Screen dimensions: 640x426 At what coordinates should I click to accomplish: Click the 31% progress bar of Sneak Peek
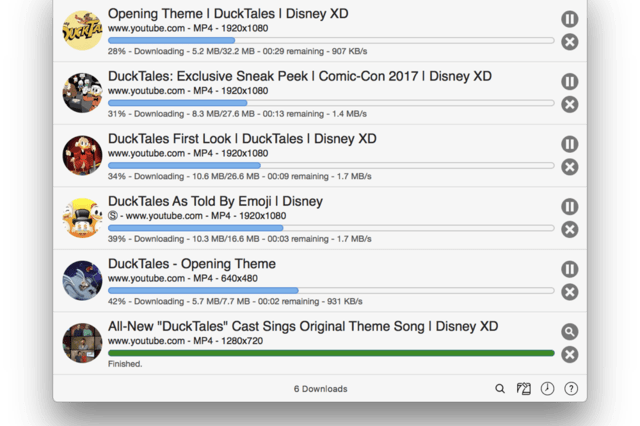(331, 103)
